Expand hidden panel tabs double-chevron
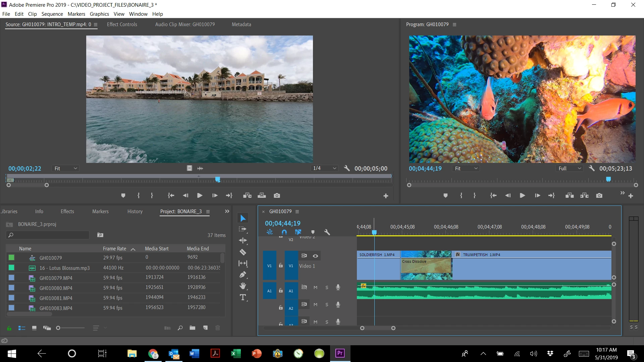 227,211
